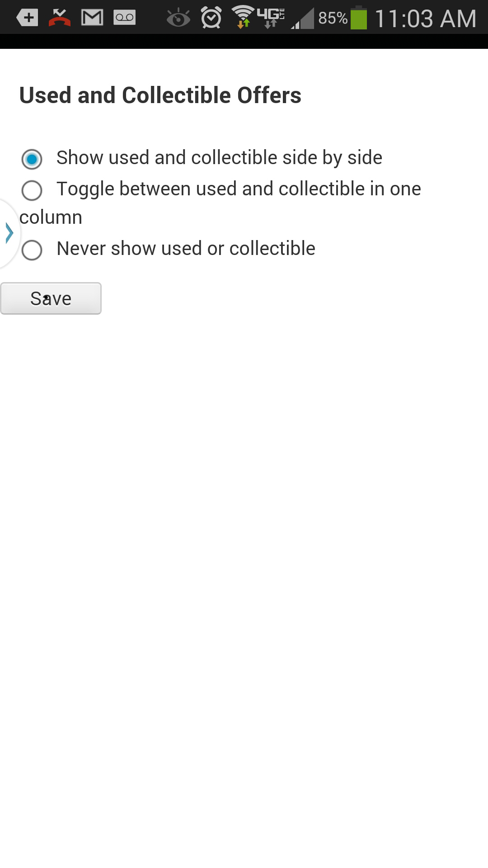Viewport: 488px width, 868px height.
Task: Tap the 'Never show used or collectible' label
Action: click(x=186, y=249)
